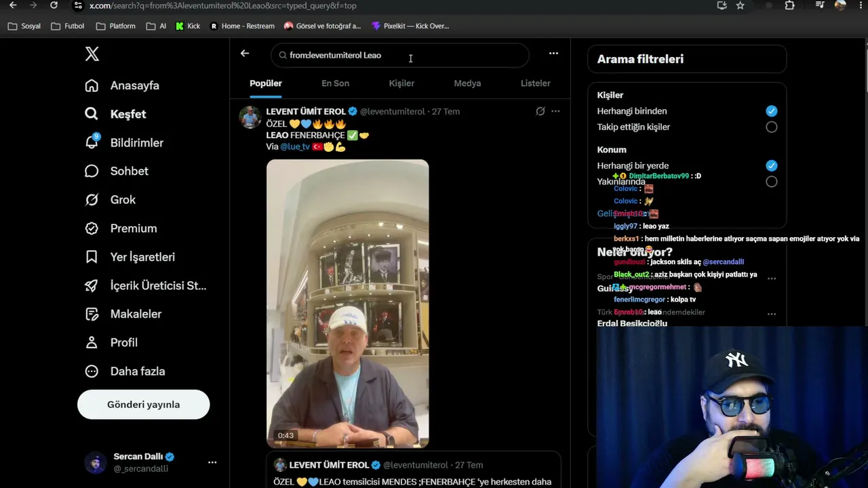This screenshot has height=488, width=868.
Task: Open the three-dot menu on Levent's tweet
Action: (x=555, y=111)
